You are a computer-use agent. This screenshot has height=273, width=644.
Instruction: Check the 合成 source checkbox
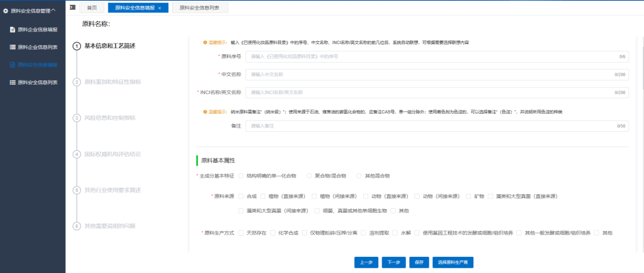(241, 196)
